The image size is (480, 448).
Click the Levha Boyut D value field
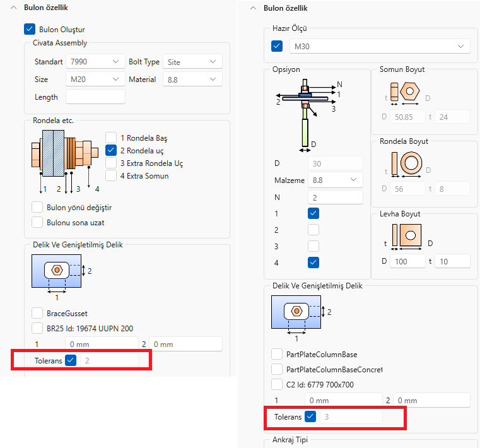tap(407, 261)
